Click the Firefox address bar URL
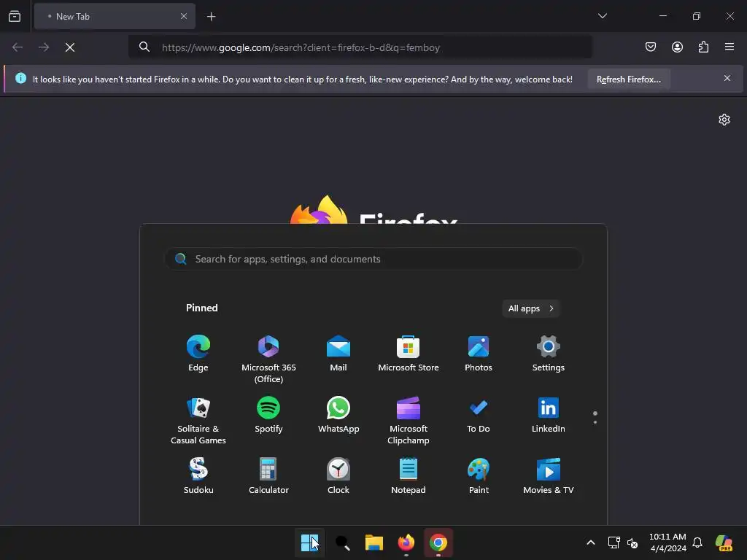 point(301,47)
